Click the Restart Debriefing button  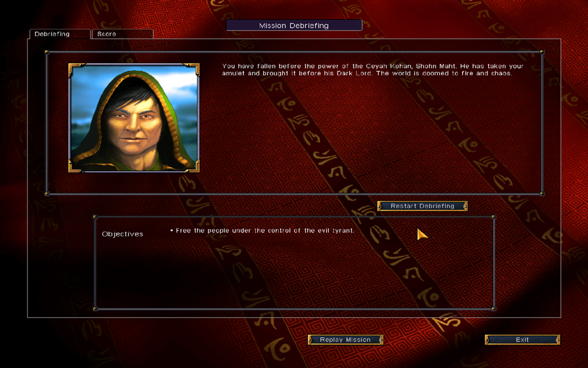pos(422,206)
